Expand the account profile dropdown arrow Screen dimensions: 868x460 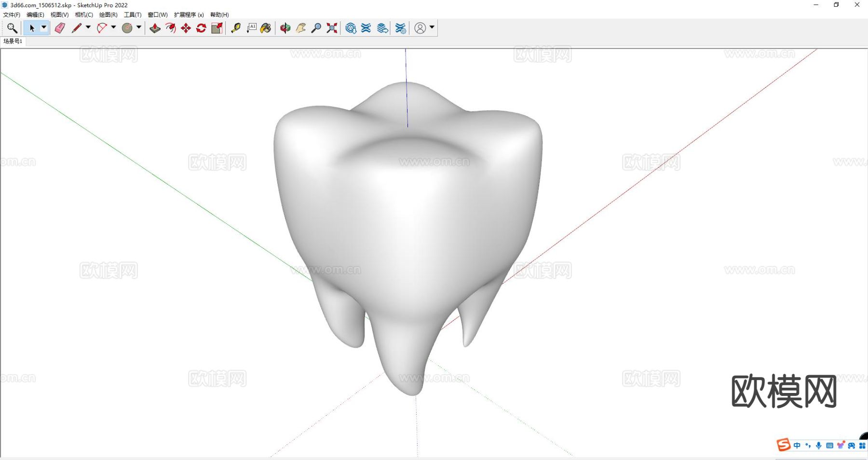click(432, 27)
